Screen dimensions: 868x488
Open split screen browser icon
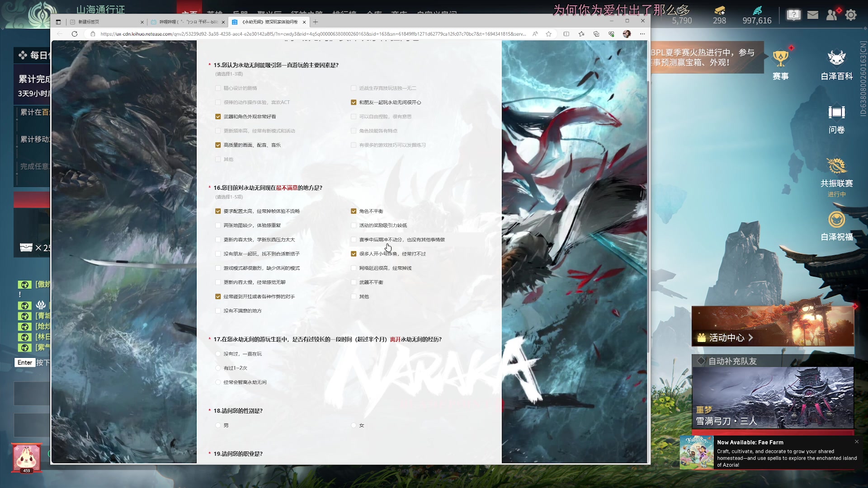coord(566,34)
